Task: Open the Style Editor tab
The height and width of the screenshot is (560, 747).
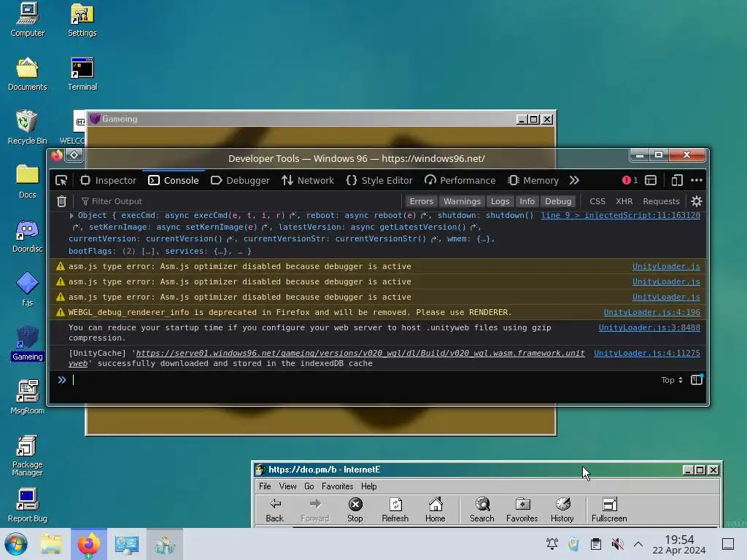Action: click(379, 180)
